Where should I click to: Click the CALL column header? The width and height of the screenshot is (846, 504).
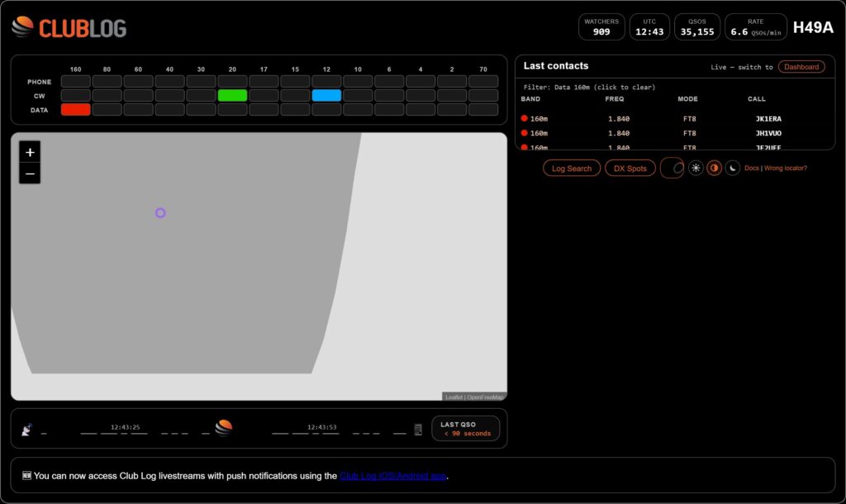point(757,99)
